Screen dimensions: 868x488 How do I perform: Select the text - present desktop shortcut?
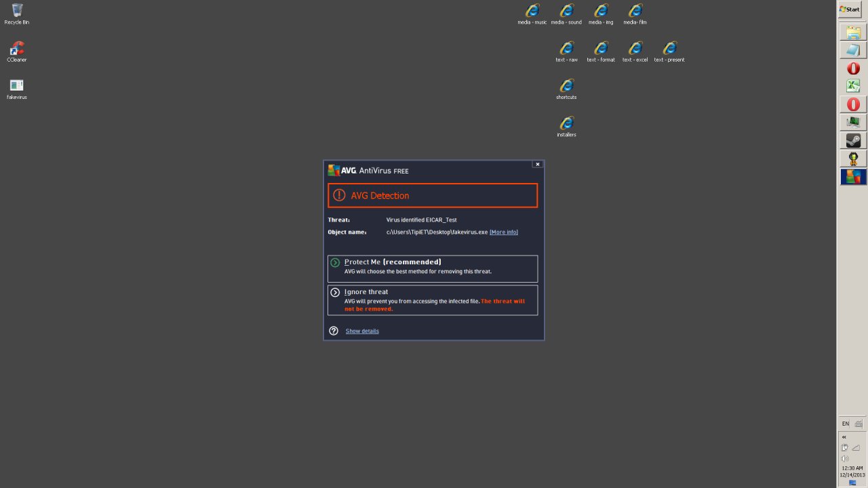pos(669,52)
